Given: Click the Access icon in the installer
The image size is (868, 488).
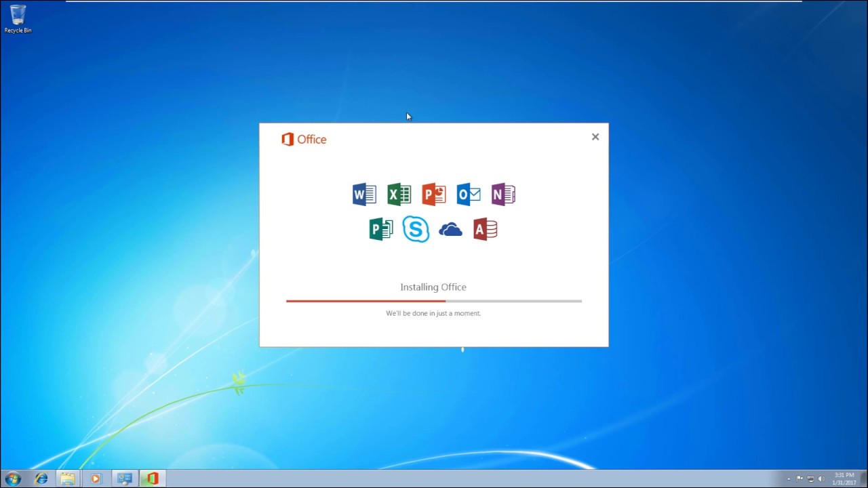Looking at the screenshot, I should (x=486, y=229).
